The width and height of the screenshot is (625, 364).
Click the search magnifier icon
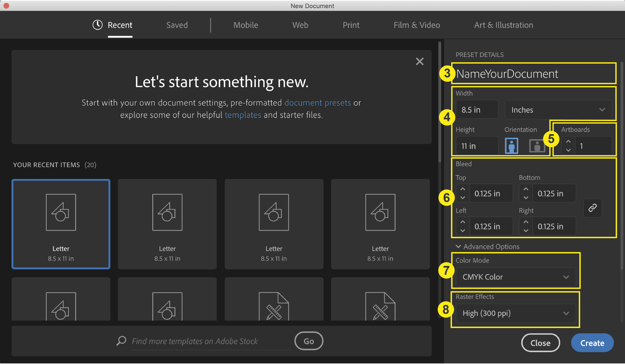tap(121, 341)
